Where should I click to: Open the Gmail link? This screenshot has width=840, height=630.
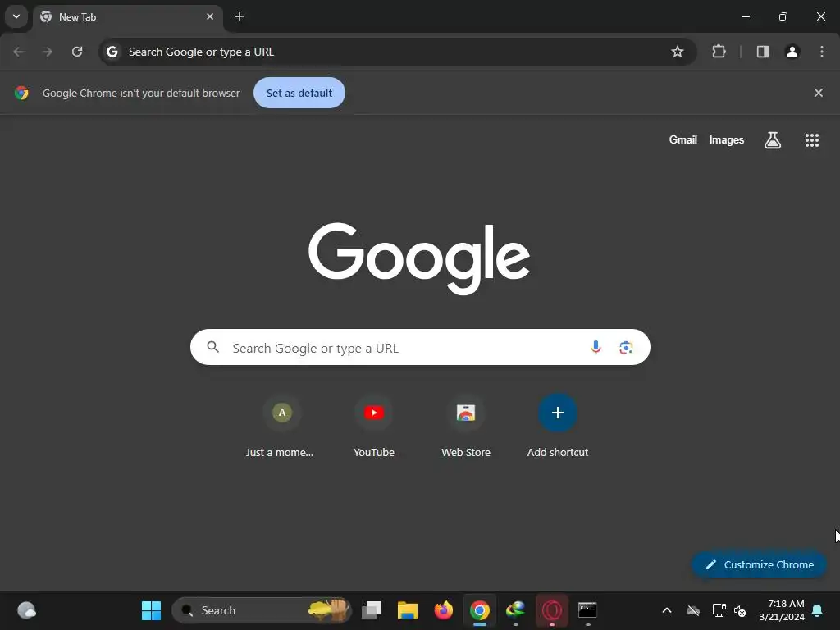tap(682, 139)
